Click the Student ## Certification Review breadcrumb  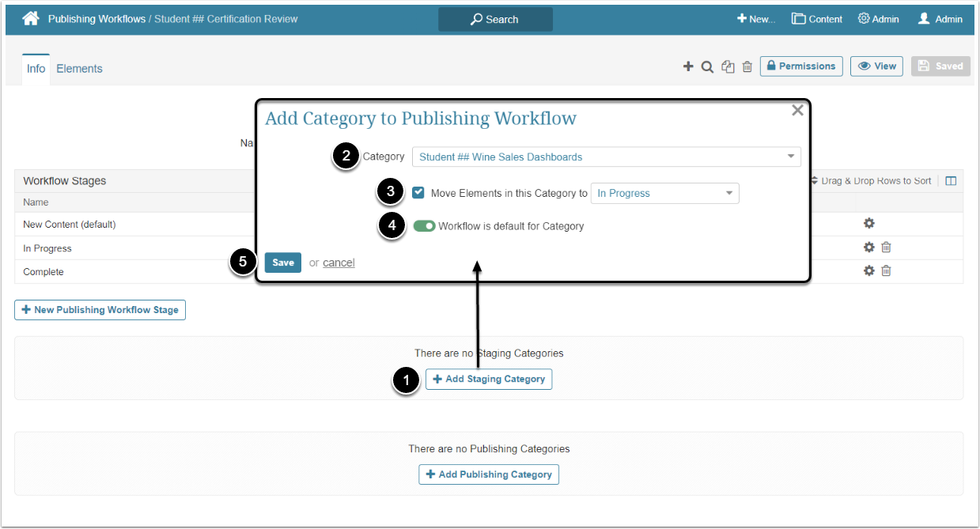point(225,19)
